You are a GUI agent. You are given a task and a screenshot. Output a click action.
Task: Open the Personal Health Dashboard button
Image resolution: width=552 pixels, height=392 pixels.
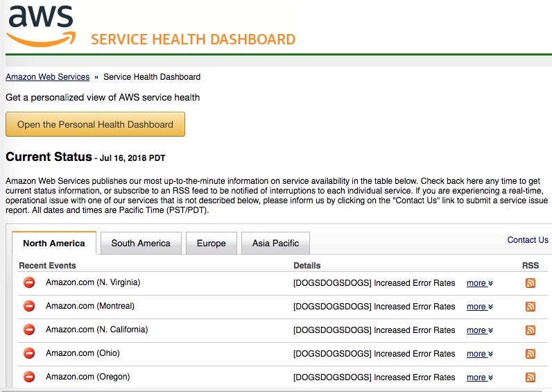[95, 124]
